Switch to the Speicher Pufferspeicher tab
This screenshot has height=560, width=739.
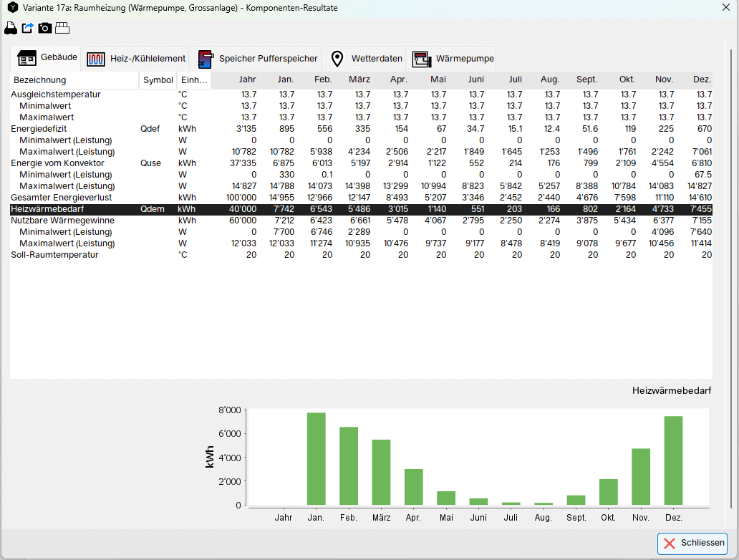(x=258, y=59)
